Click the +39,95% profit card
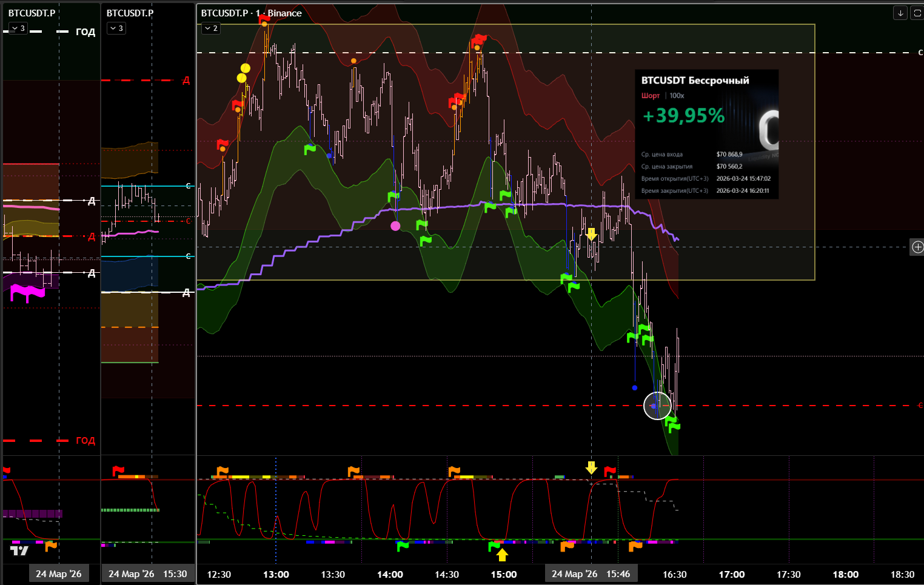Viewport: 924px width, 585px height. [706, 134]
